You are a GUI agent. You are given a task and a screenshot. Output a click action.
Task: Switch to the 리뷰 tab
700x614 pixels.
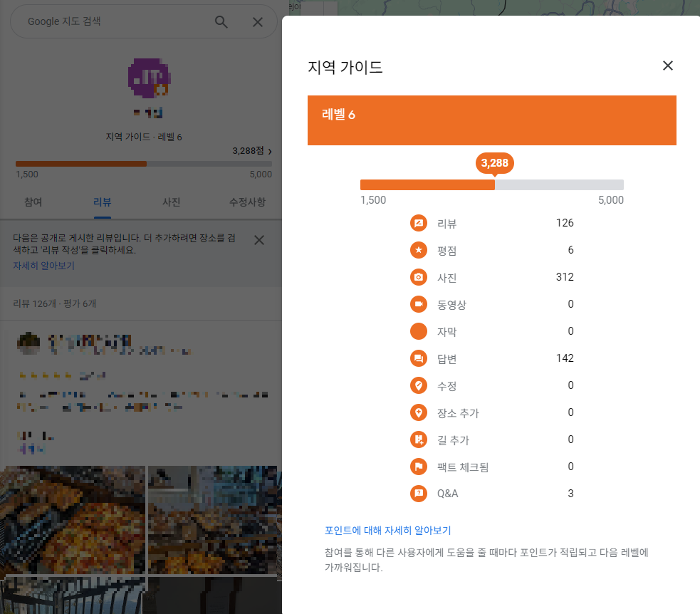coord(103,202)
